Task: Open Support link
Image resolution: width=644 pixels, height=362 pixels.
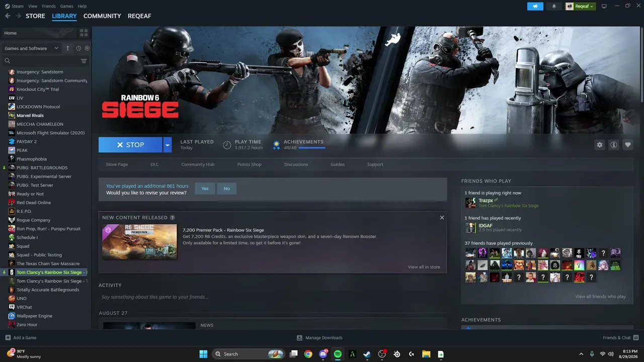Action: 375,164
